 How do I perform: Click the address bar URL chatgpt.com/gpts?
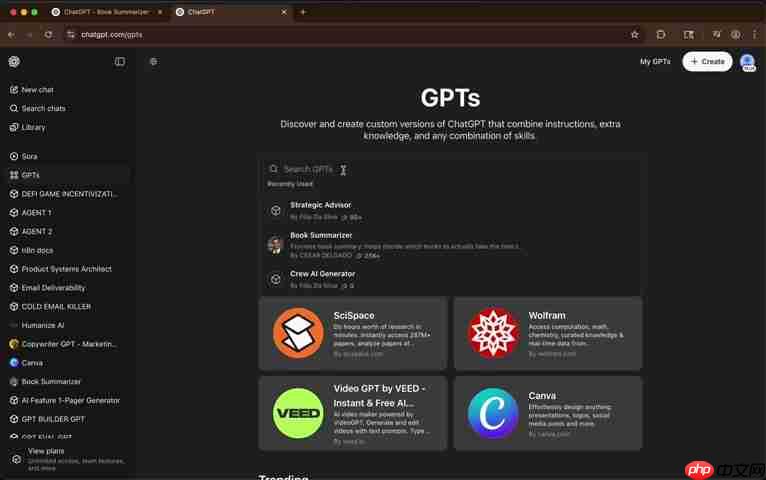(112, 35)
